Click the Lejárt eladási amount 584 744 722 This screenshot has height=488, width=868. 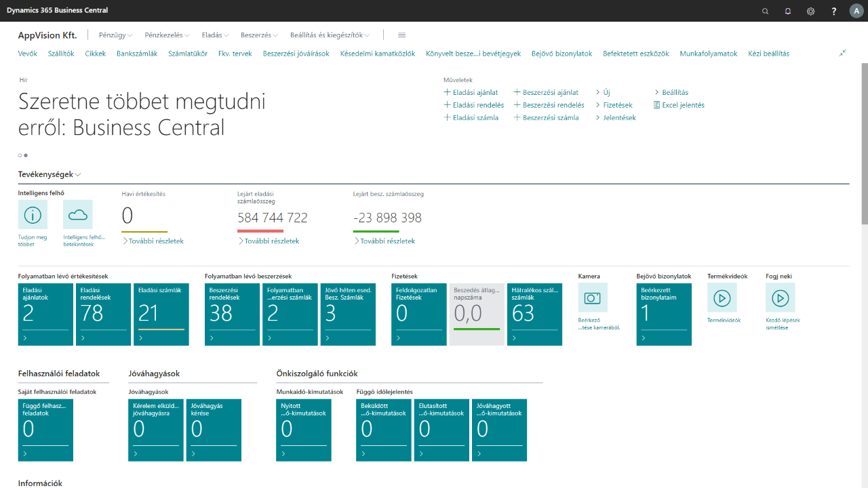point(273,218)
